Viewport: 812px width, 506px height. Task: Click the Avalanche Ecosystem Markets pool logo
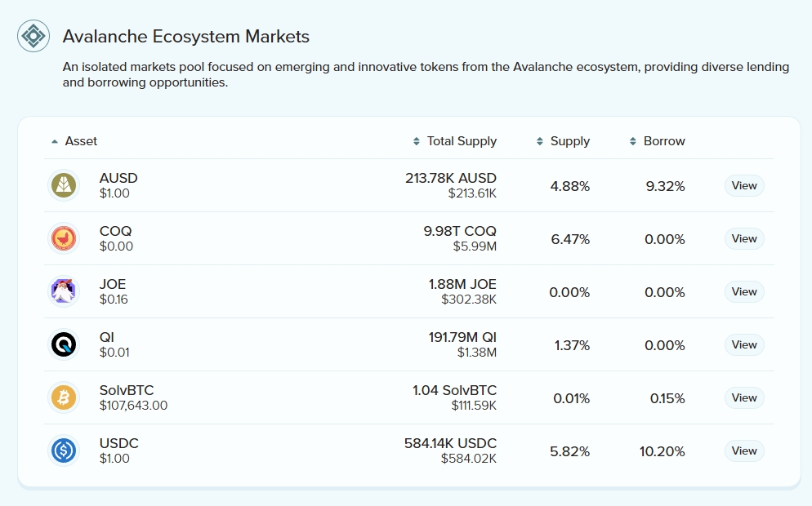tap(33, 36)
